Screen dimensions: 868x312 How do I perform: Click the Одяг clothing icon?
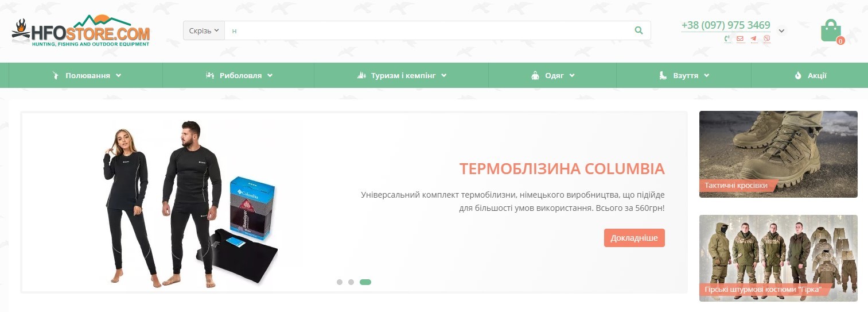click(x=535, y=75)
